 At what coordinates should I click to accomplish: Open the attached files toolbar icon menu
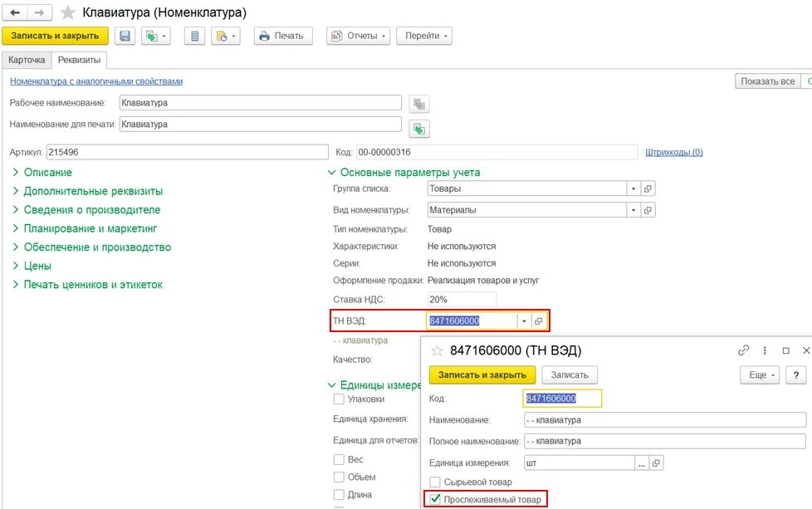pyautogui.click(x=226, y=36)
